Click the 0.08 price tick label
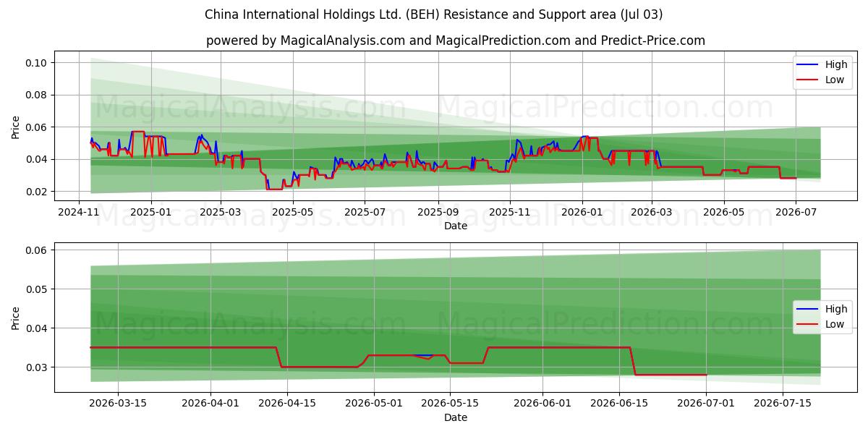This screenshot has width=868, height=434. [37, 95]
